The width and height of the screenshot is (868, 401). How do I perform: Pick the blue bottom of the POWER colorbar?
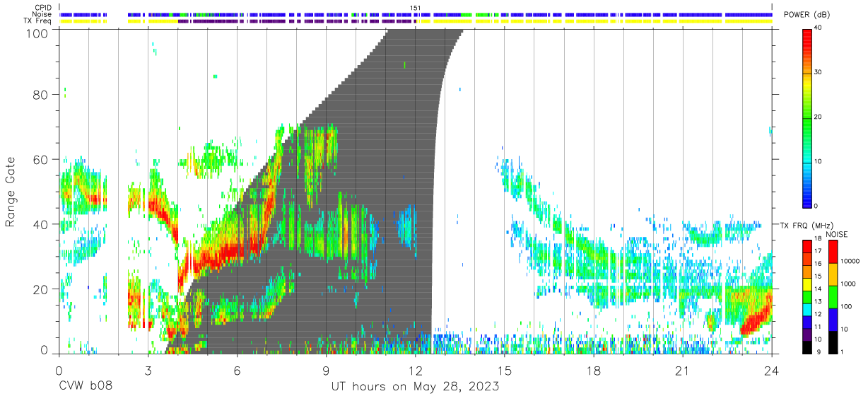[808, 198]
